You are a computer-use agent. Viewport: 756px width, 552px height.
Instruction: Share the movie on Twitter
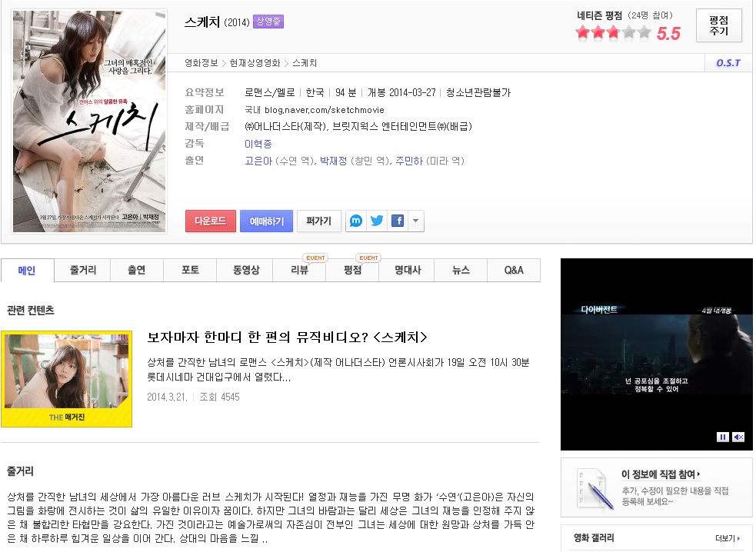coord(377,221)
